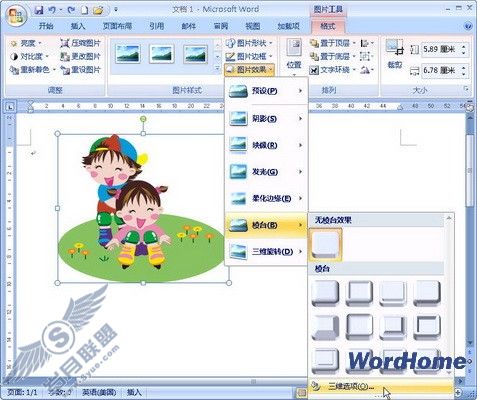This screenshot has height=400, width=477.
Task: Go to the 引用 ribbon tab
Action: click(x=157, y=26)
